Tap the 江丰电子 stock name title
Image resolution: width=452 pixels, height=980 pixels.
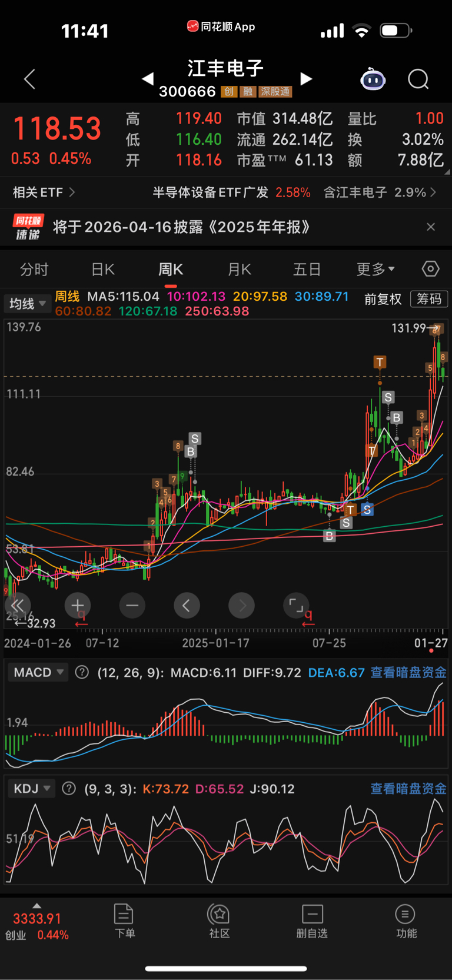click(225, 68)
